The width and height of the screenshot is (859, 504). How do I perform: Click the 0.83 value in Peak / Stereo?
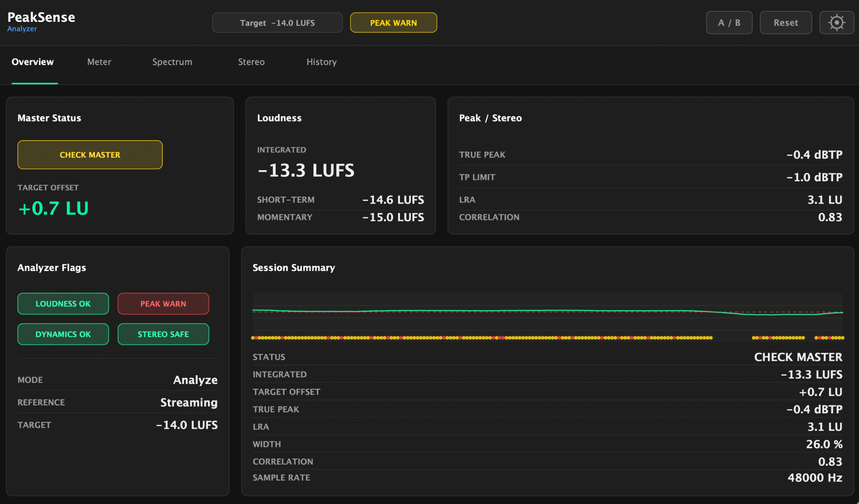pyautogui.click(x=830, y=217)
